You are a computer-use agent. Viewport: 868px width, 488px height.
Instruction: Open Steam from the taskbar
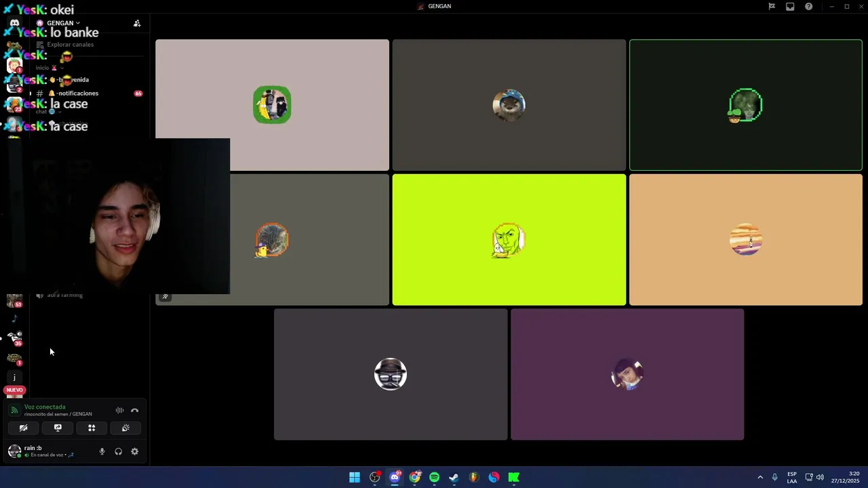pyautogui.click(x=454, y=477)
